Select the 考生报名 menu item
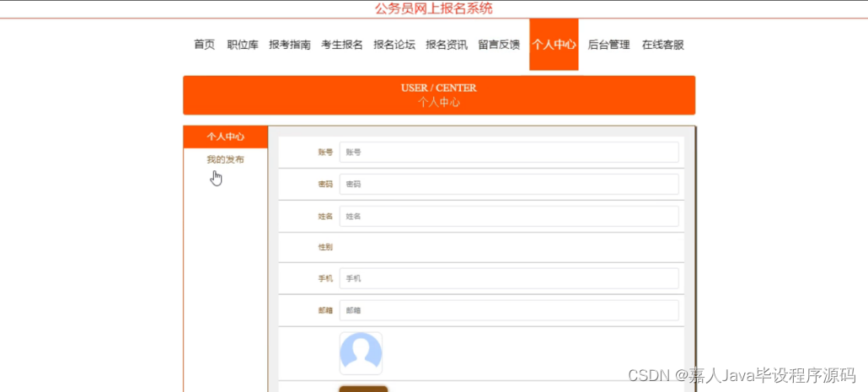 point(342,45)
